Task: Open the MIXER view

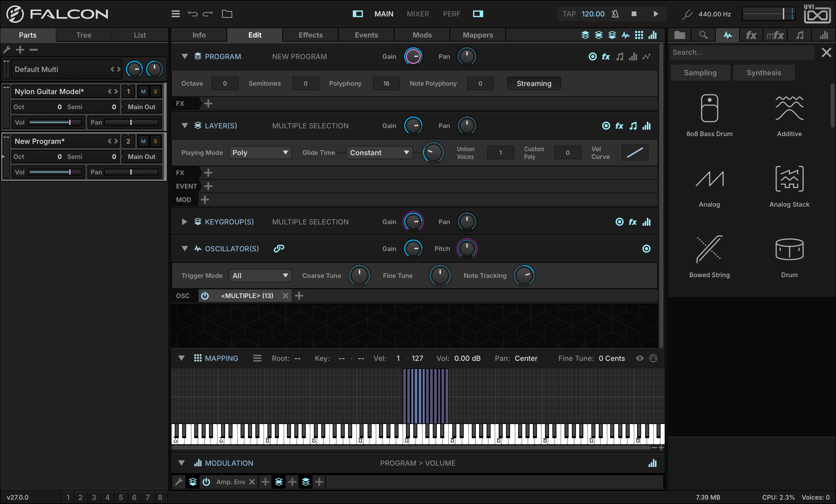Action: pos(418,14)
